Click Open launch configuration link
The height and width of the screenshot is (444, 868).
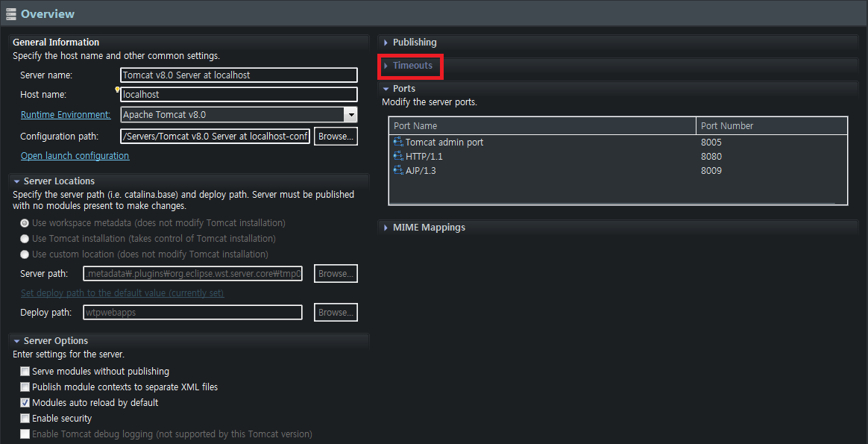[x=75, y=155]
